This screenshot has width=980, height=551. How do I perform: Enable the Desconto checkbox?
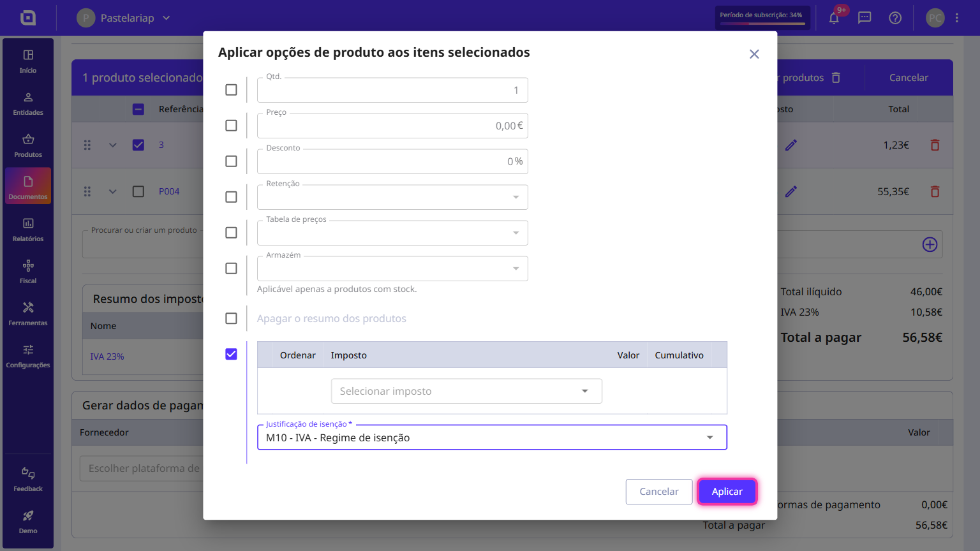(231, 161)
